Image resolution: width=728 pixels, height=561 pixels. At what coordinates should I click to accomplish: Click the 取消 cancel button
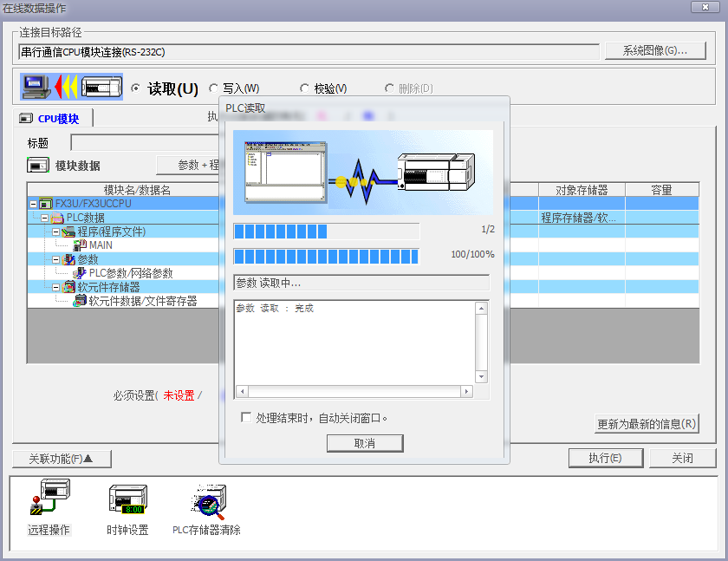click(365, 443)
